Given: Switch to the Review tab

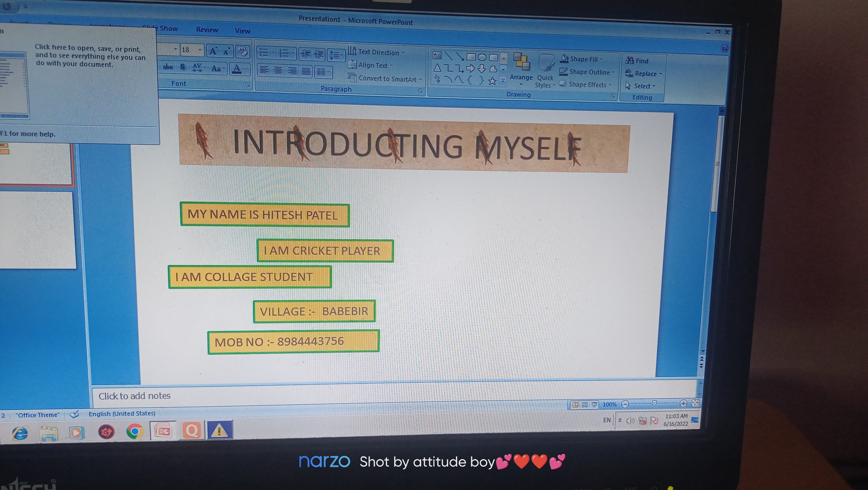Looking at the screenshot, I should tap(207, 30).
